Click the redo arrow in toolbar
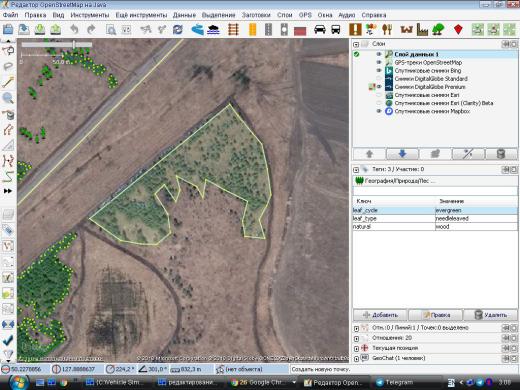The height and width of the screenshot is (390, 520). coord(91,30)
